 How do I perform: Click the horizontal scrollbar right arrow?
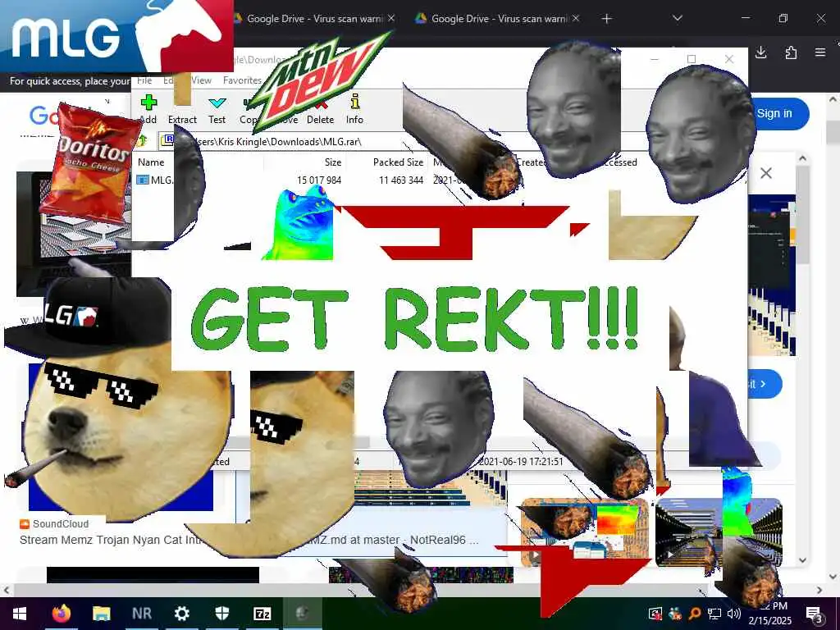click(x=819, y=591)
